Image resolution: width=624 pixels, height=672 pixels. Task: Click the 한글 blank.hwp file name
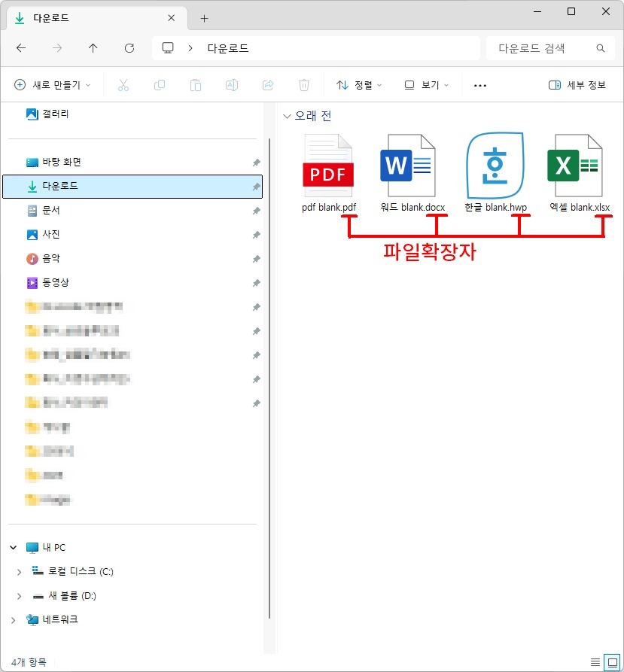click(495, 208)
